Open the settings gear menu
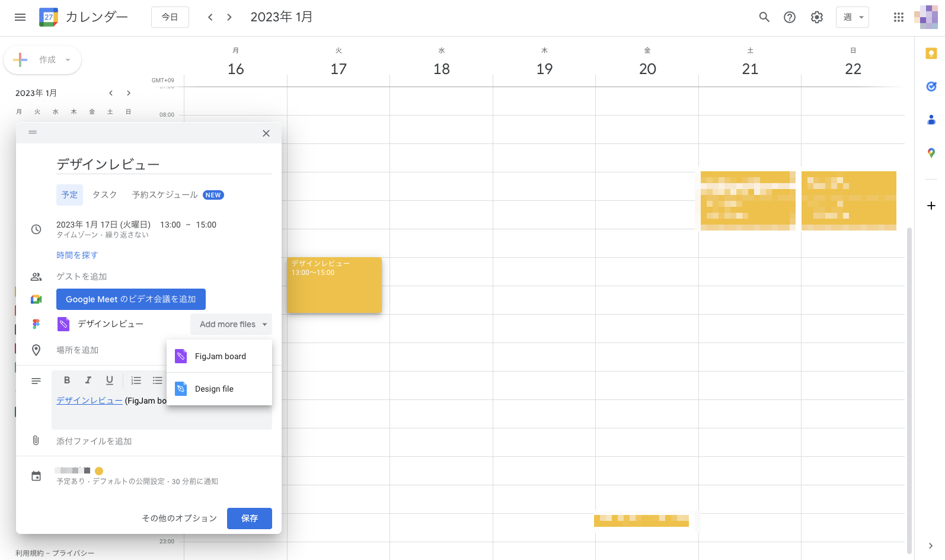The image size is (945, 560). pos(817,17)
